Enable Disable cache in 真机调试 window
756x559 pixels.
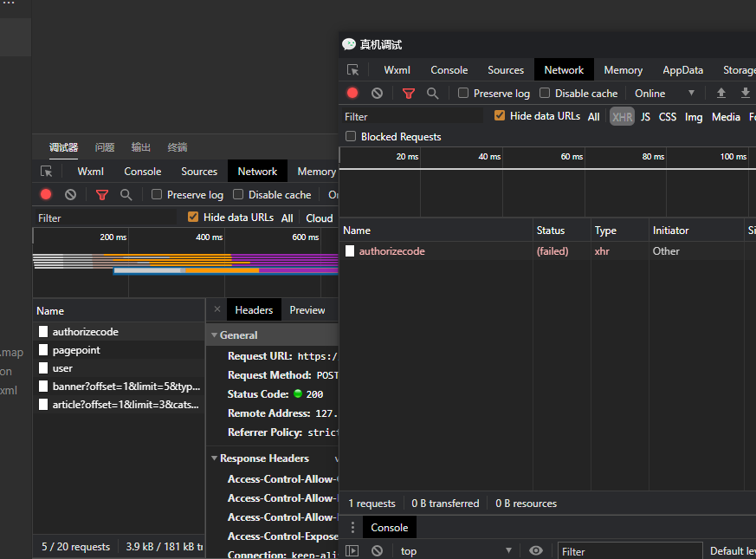[545, 93]
